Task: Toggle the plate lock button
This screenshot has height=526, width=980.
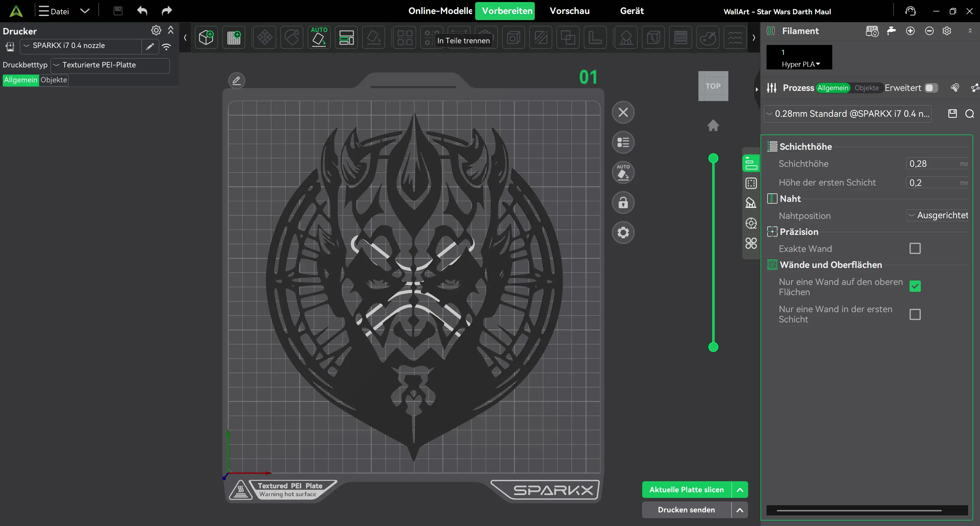Action: pos(623,203)
